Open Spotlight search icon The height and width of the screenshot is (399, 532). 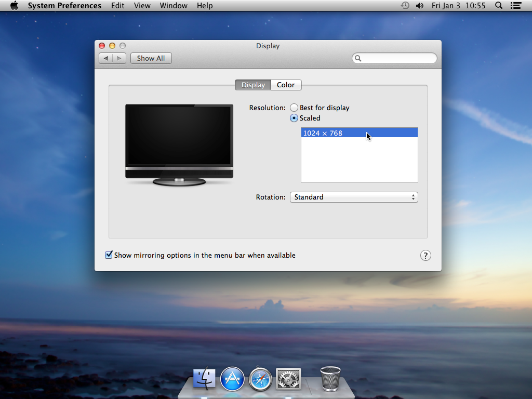498,5
